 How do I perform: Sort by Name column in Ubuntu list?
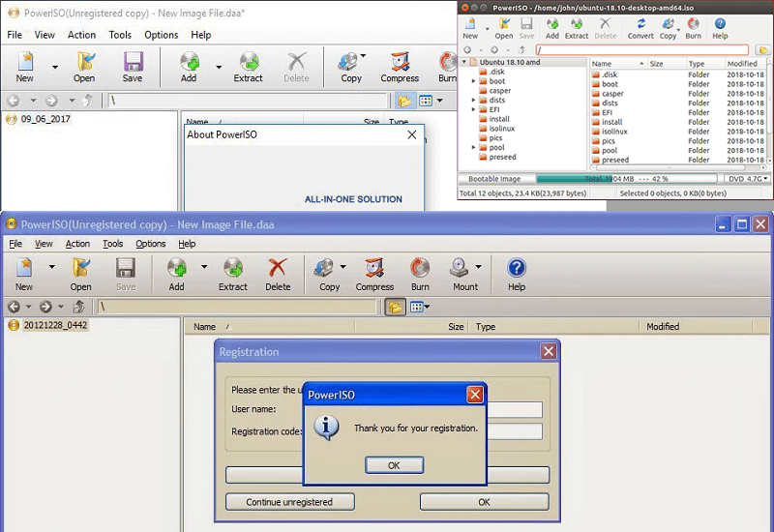(x=618, y=64)
